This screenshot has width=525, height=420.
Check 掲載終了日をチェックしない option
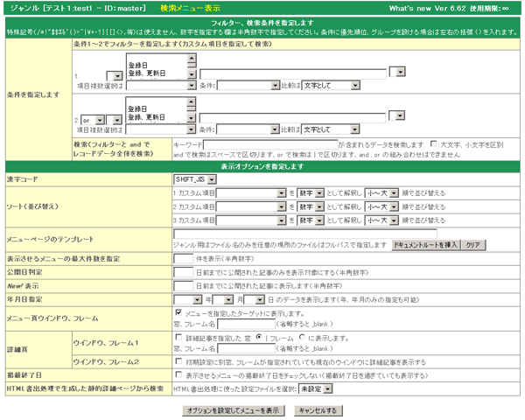pos(178,374)
